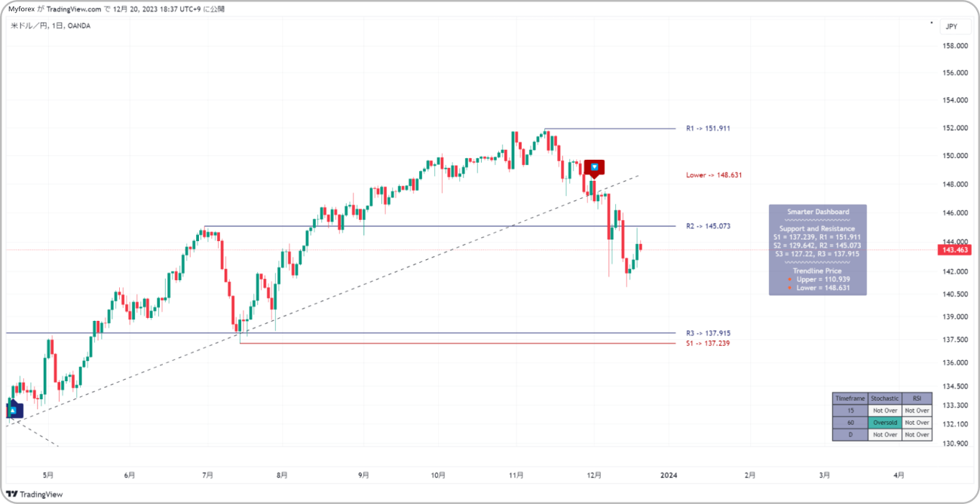Click the orange bullet beside Lower trendline price
Screen dimensions: 980x504
[x=790, y=288]
